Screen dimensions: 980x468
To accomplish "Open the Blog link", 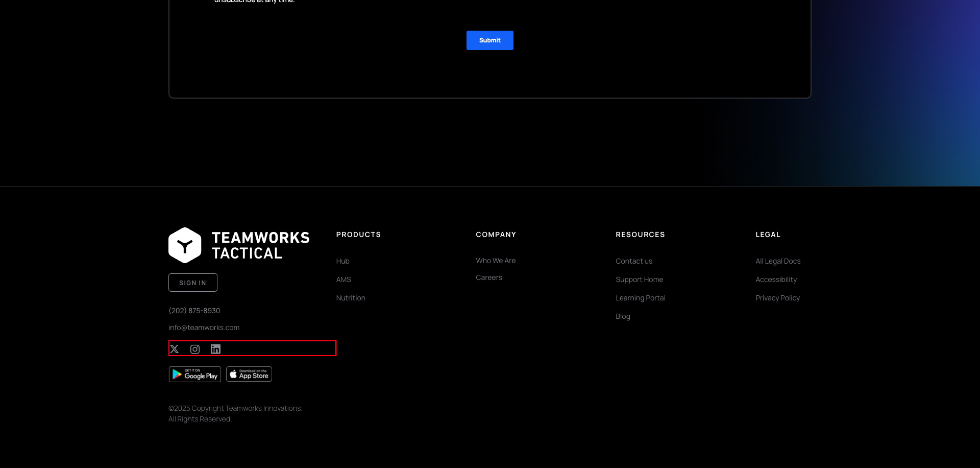I will 623,316.
